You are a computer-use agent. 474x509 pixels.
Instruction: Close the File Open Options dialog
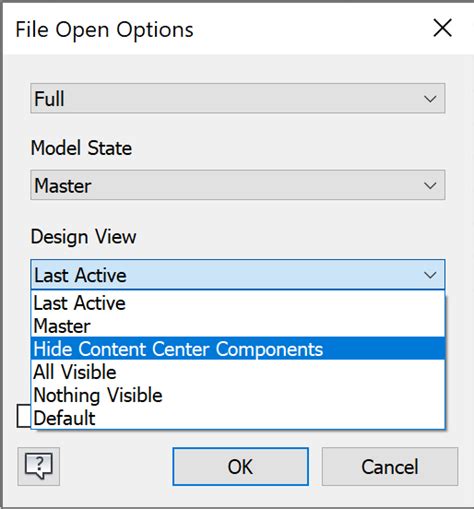[x=442, y=28]
